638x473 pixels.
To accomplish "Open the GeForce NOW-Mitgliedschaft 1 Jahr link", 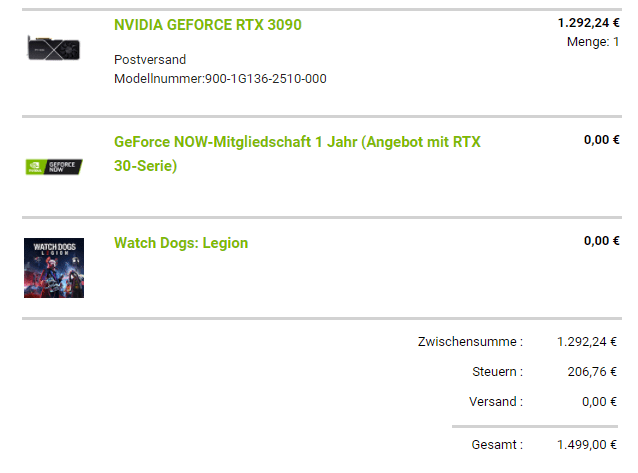I will click(x=297, y=154).
